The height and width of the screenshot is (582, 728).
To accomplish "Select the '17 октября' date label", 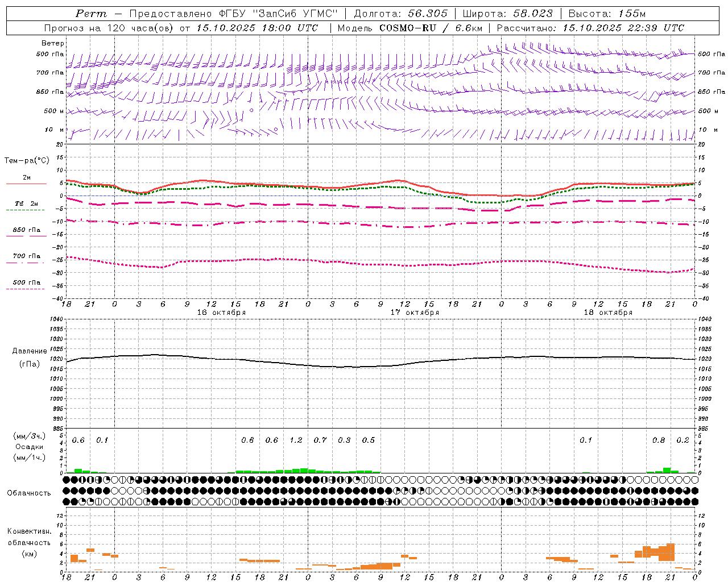I will pyautogui.click(x=415, y=313).
